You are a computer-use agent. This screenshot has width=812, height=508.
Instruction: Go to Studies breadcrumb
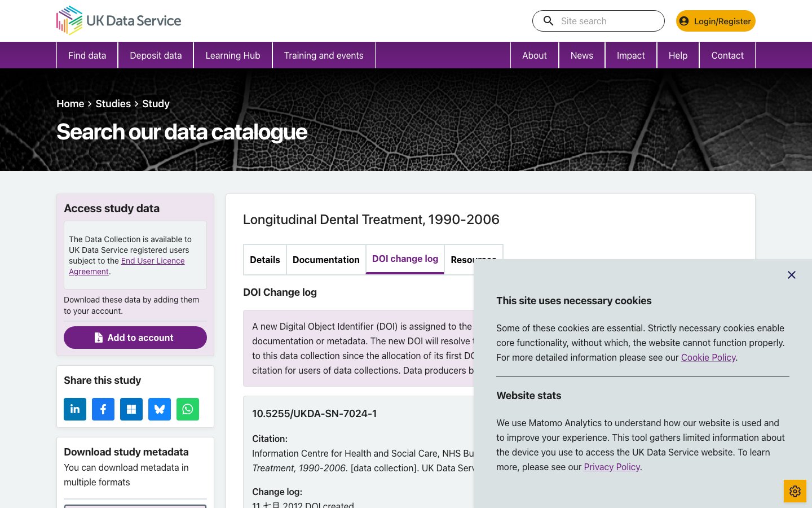point(113,104)
